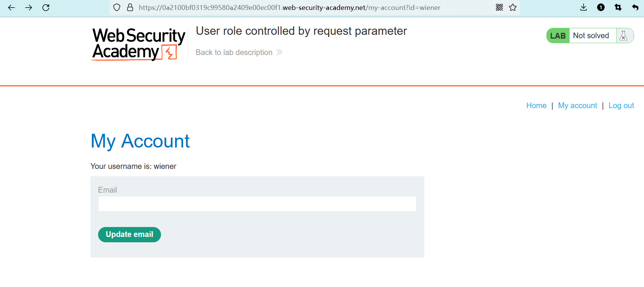Reload the current page

tap(46, 8)
